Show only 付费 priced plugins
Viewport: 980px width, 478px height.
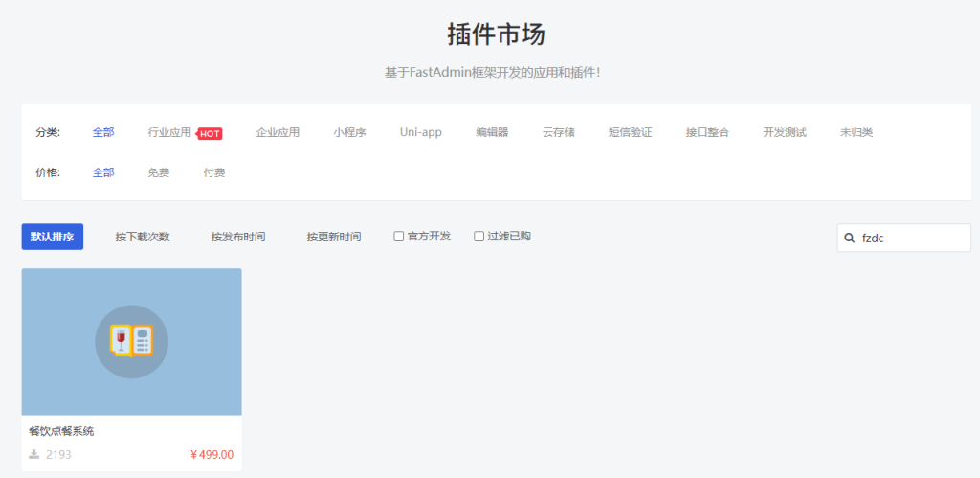[214, 172]
